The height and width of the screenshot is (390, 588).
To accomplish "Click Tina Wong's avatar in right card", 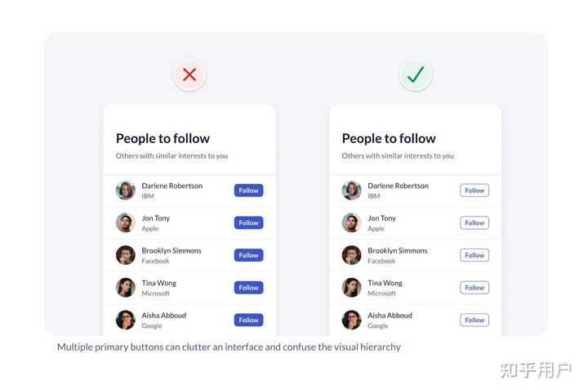I will [352, 288].
